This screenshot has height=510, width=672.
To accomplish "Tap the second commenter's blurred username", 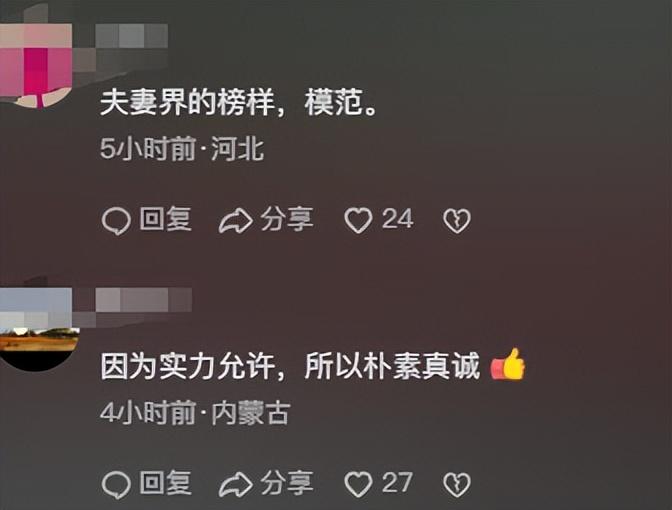I will pos(143,300).
